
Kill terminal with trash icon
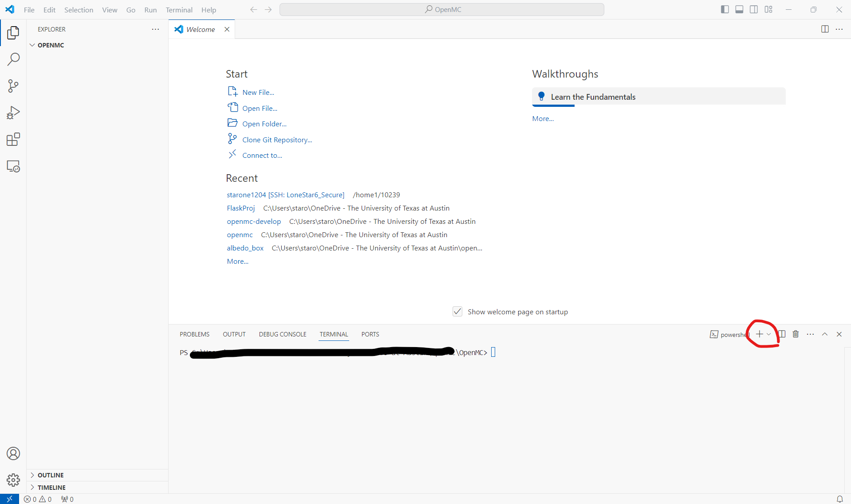[796, 334]
